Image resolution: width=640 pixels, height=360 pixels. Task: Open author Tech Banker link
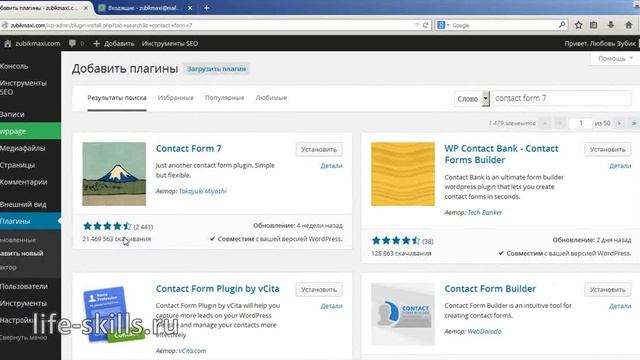coord(484,213)
